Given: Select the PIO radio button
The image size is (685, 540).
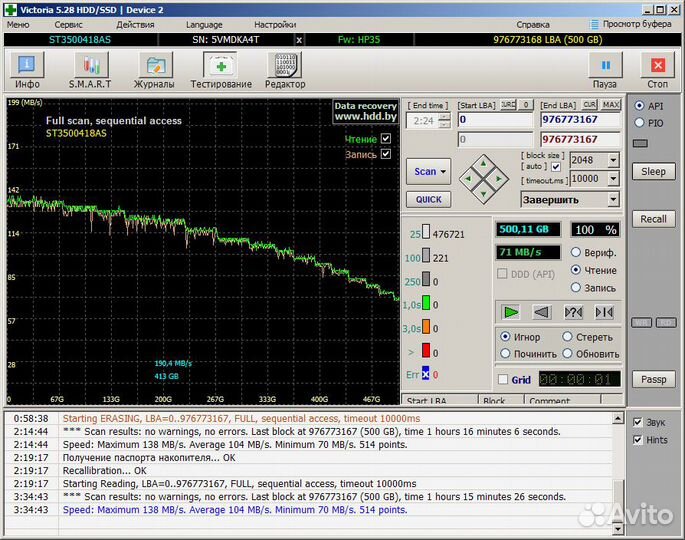Looking at the screenshot, I should point(640,123).
